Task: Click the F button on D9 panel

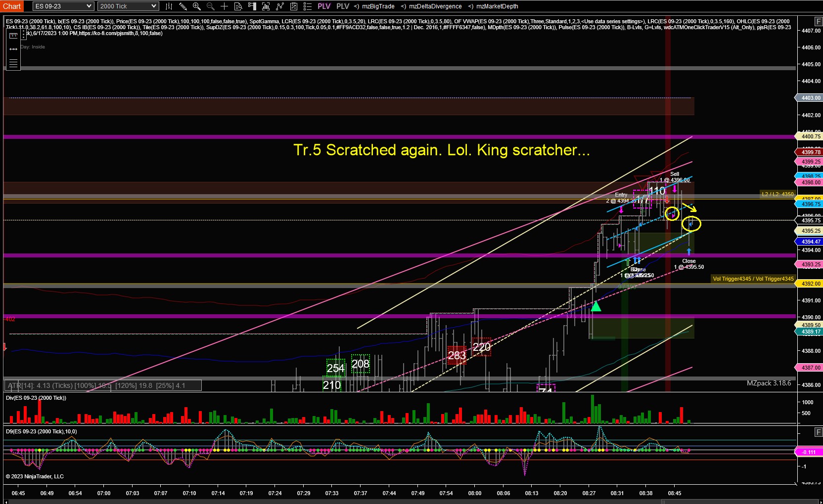Action: [818, 432]
